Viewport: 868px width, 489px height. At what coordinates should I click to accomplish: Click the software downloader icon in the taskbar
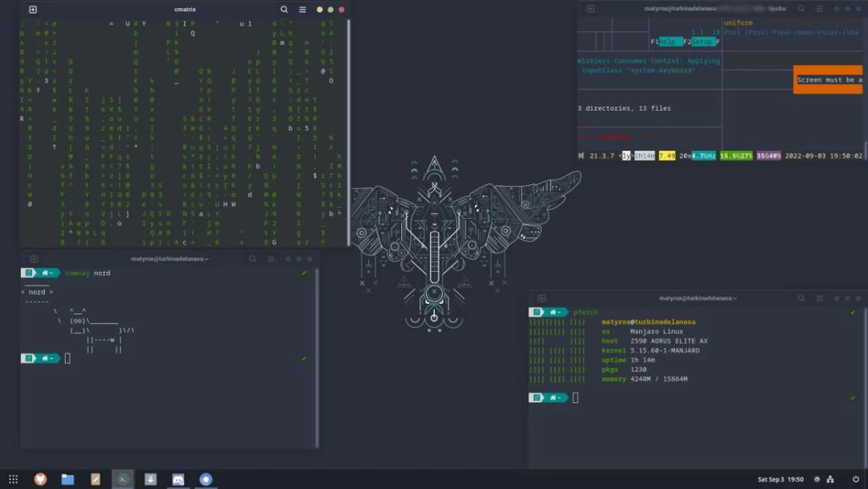149,479
